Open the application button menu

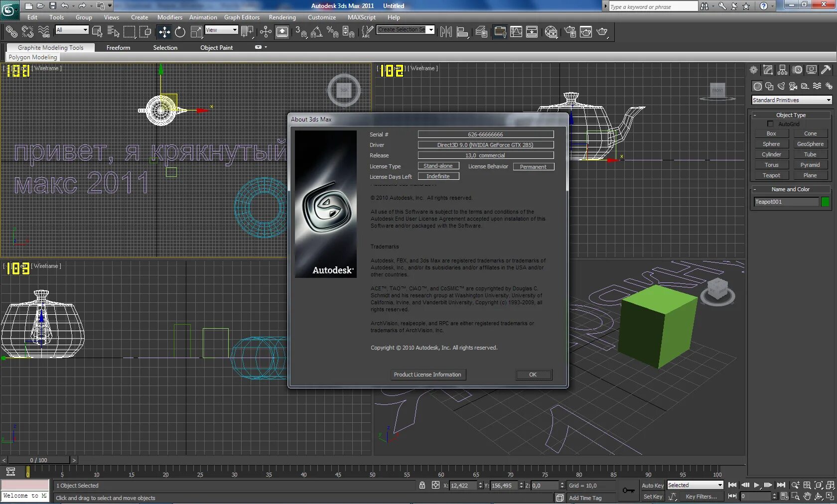pos(9,9)
